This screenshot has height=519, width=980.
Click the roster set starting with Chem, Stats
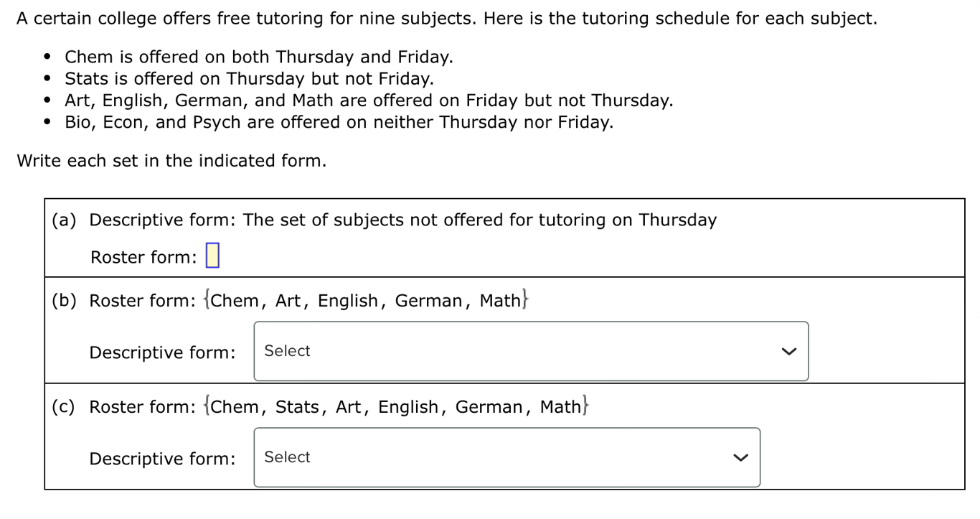tap(397, 407)
